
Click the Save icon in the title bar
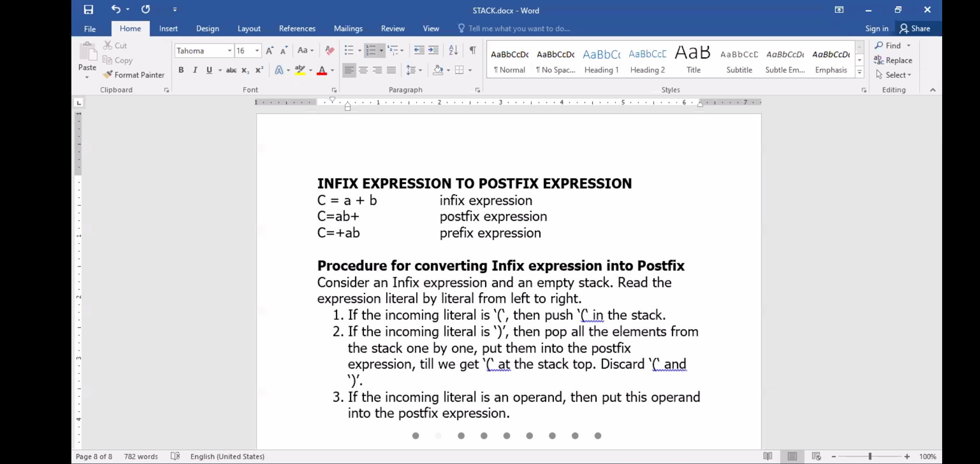coord(89,9)
